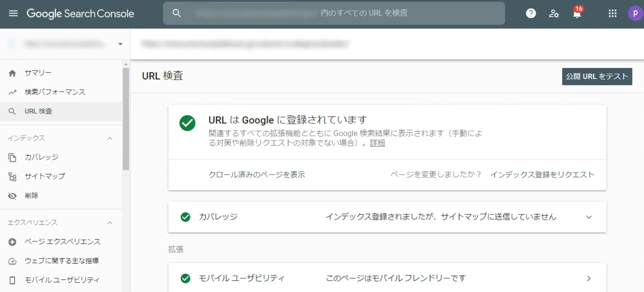The image size is (644, 292).
Task: Click the ウェブに関する主な指標 gauge icon
Action: click(x=12, y=261)
